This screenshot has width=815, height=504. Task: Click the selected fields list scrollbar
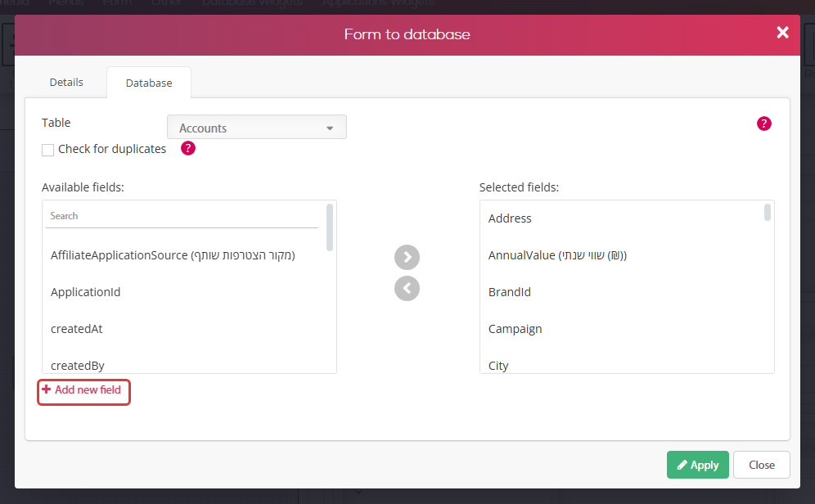[x=768, y=213]
